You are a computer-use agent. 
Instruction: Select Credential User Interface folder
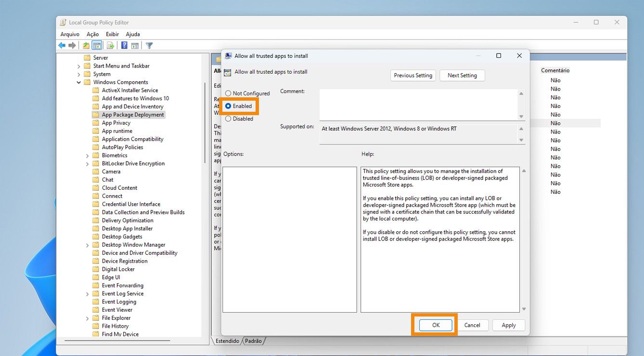pos(131,204)
